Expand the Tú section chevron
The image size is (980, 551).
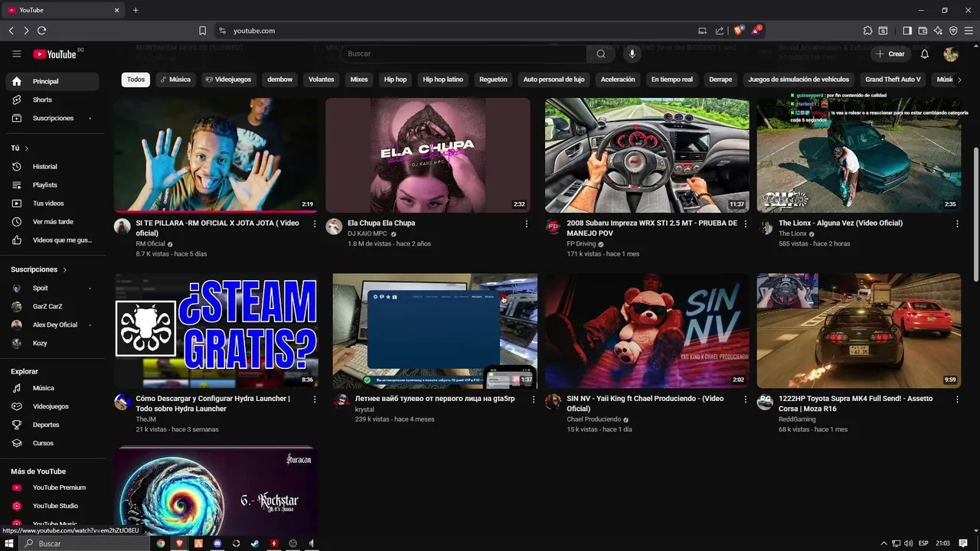point(26,148)
